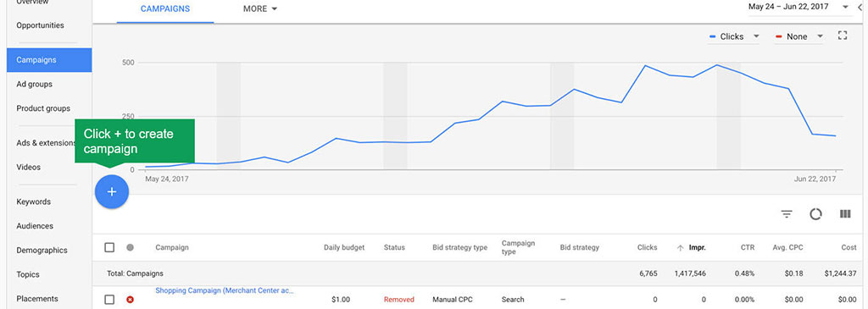Click the segment circle icon

coord(815,214)
